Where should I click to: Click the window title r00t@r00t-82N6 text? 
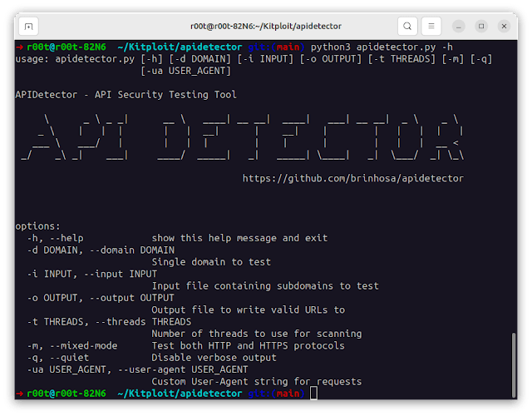266,26
